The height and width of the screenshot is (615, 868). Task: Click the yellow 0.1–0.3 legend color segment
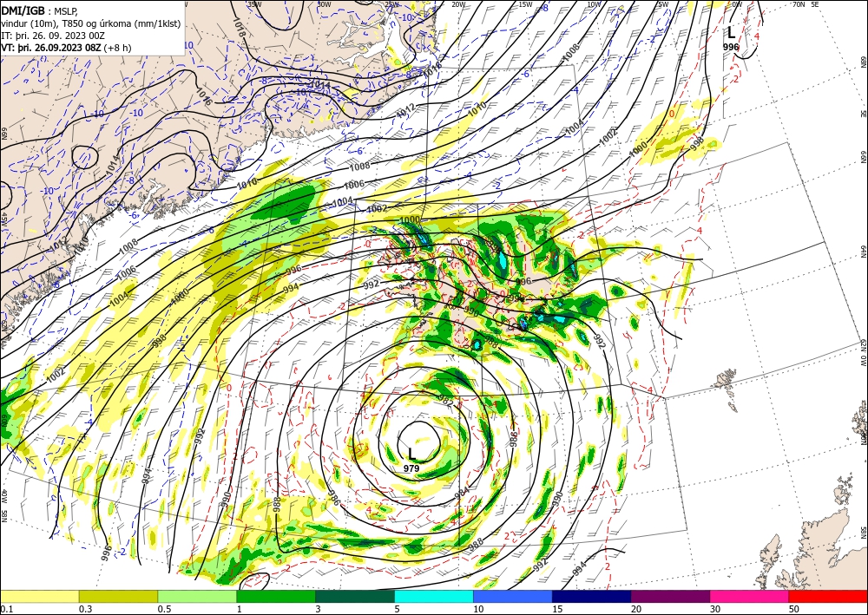39,596
